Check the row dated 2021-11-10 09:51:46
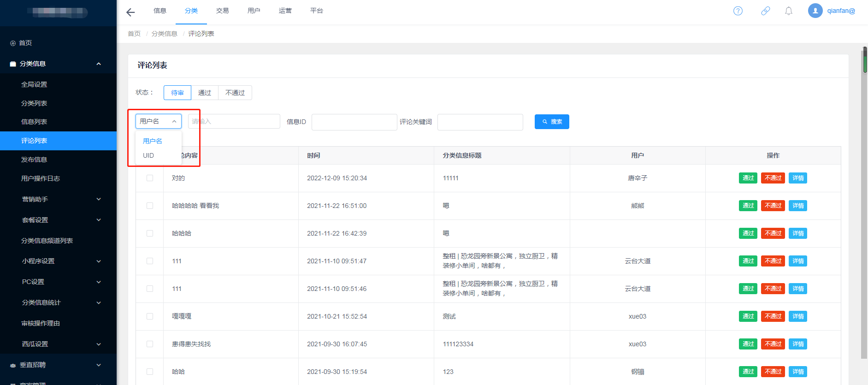The height and width of the screenshot is (385, 868). [x=150, y=289]
